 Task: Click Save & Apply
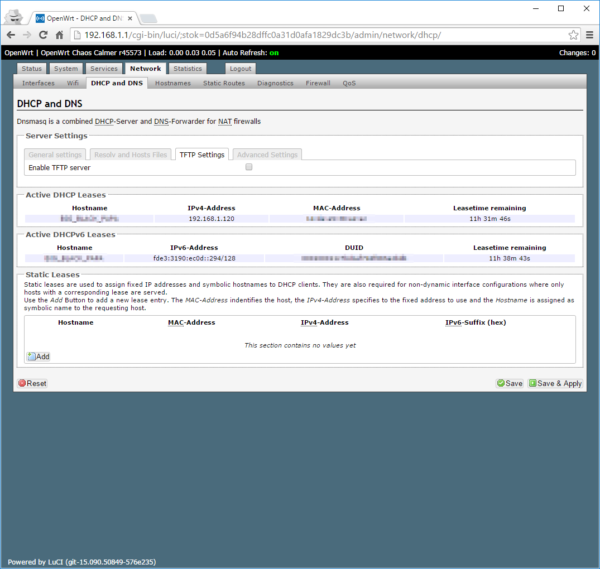(x=555, y=383)
